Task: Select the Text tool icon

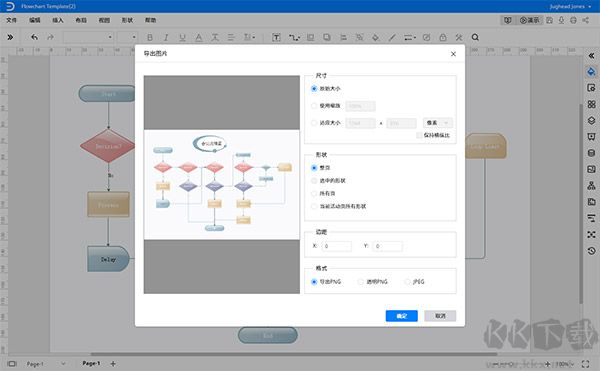Action: click(276, 37)
